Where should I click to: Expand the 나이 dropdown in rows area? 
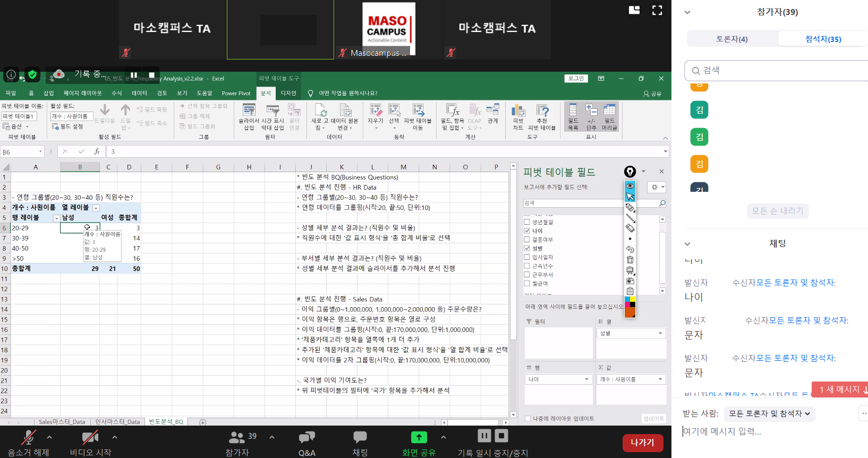point(586,379)
